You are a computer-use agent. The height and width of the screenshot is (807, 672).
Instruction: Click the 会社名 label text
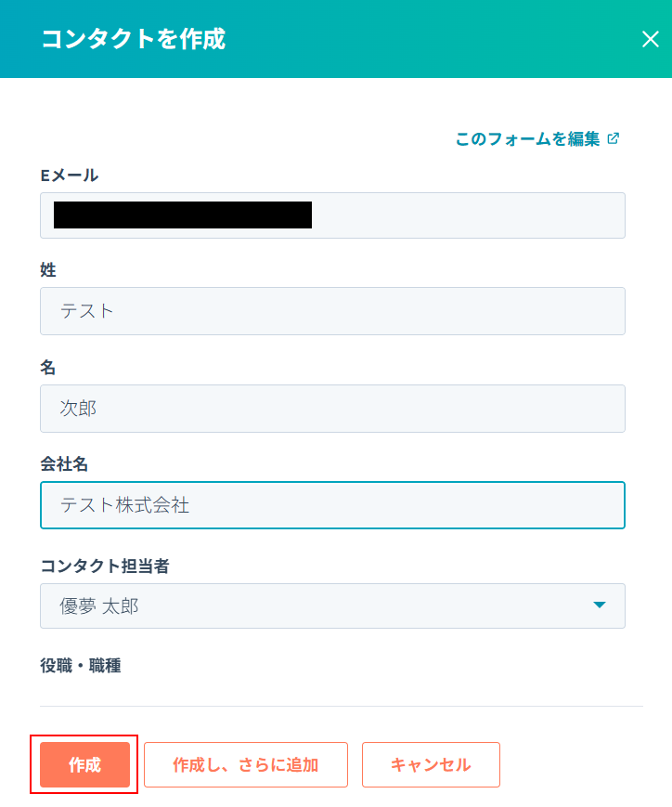point(64,463)
